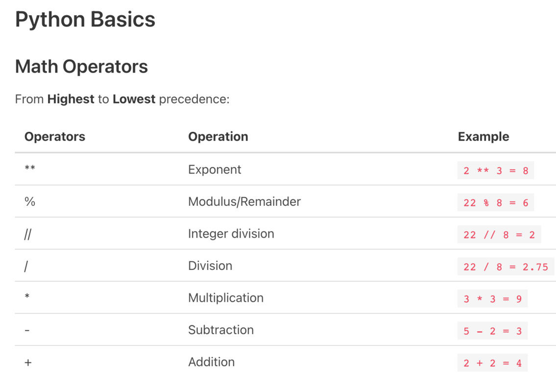This screenshot has height=392, width=556.
Task: Click code example 22 / 8 = 2.75
Action: pyautogui.click(x=506, y=267)
